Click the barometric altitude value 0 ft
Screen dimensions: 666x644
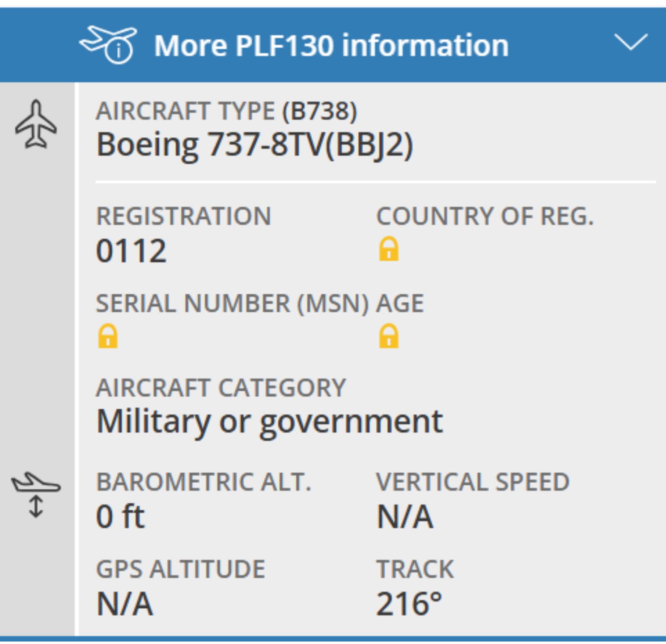pos(120,517)
